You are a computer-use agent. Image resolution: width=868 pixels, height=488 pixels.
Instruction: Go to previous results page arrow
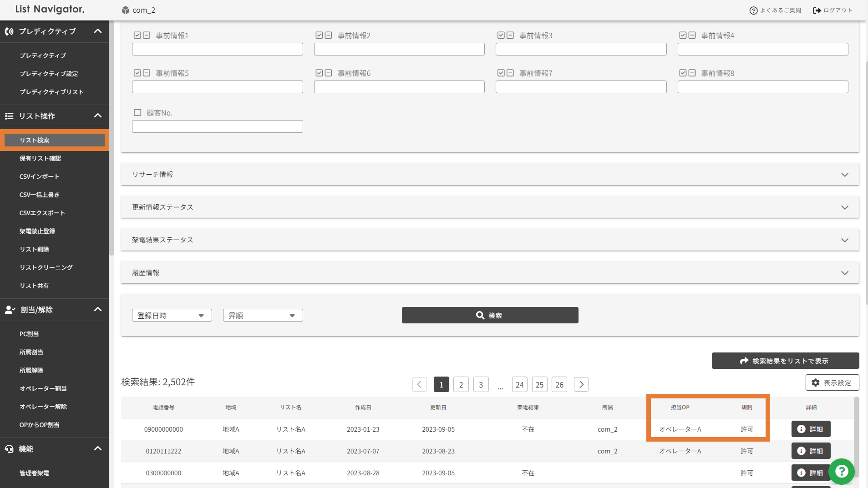pyautogui.click(x=419, y=384)
